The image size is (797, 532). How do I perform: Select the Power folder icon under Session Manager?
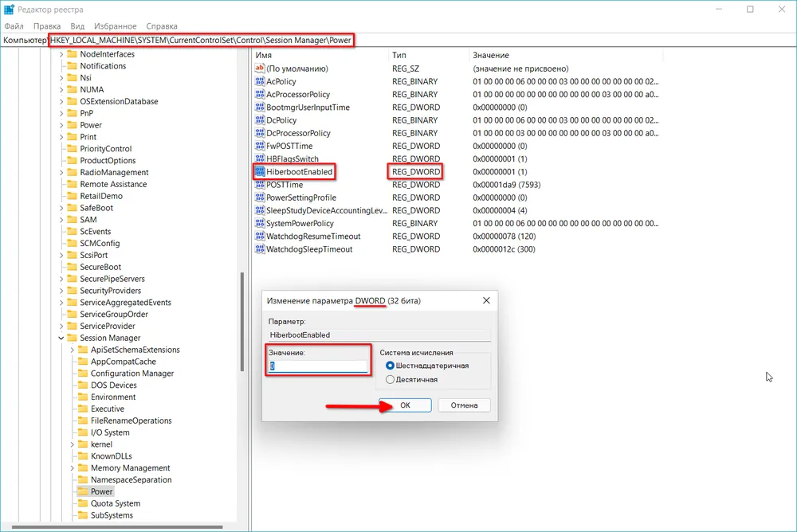pyautogui.click(x=82, y=492)
